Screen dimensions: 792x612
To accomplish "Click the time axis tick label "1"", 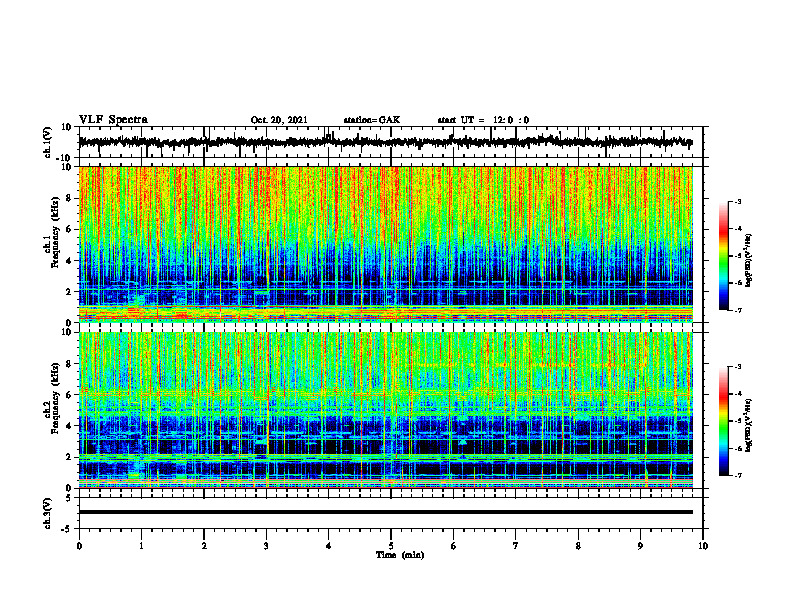I will click(141, 546).
